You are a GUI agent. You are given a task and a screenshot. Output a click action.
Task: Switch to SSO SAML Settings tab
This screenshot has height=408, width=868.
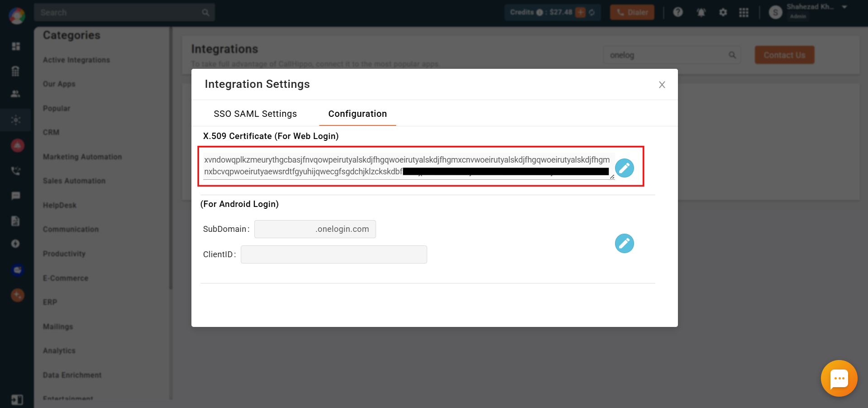click(x=255, y=114)
